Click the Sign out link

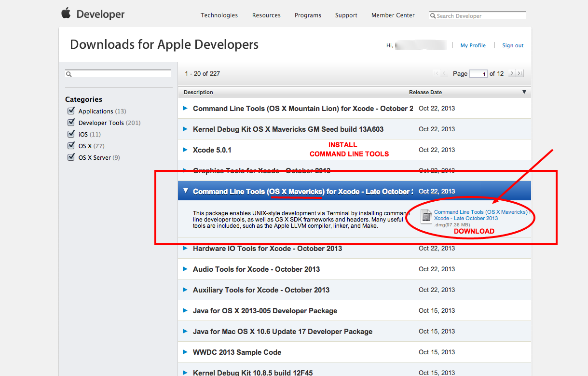513,45
